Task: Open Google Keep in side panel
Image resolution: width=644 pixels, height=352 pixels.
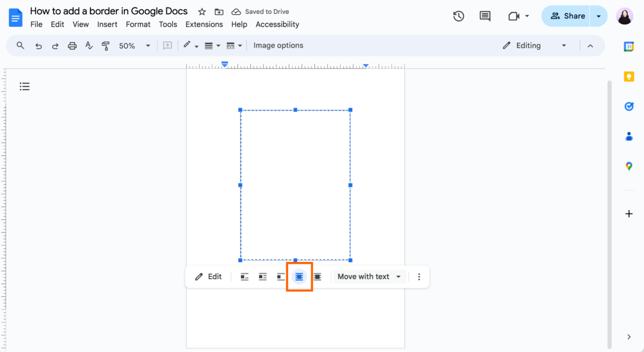Action: (x=629, y=76)
